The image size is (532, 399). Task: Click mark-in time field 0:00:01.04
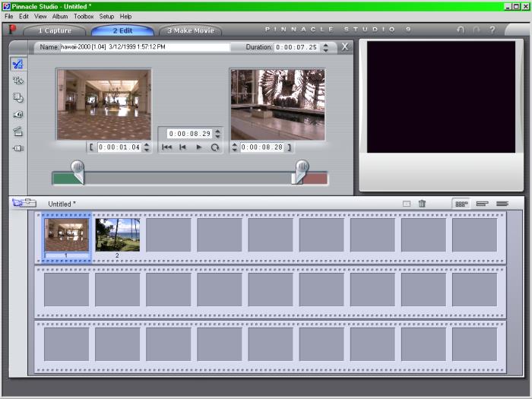pyautogui.click(x=119, y=147)
